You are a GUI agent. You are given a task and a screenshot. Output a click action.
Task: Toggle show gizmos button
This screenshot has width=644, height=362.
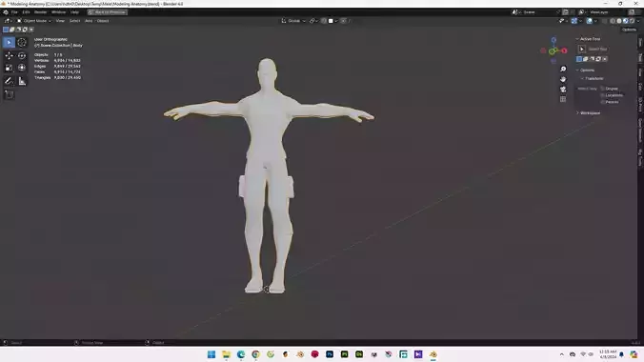click(x=574, y=21)
